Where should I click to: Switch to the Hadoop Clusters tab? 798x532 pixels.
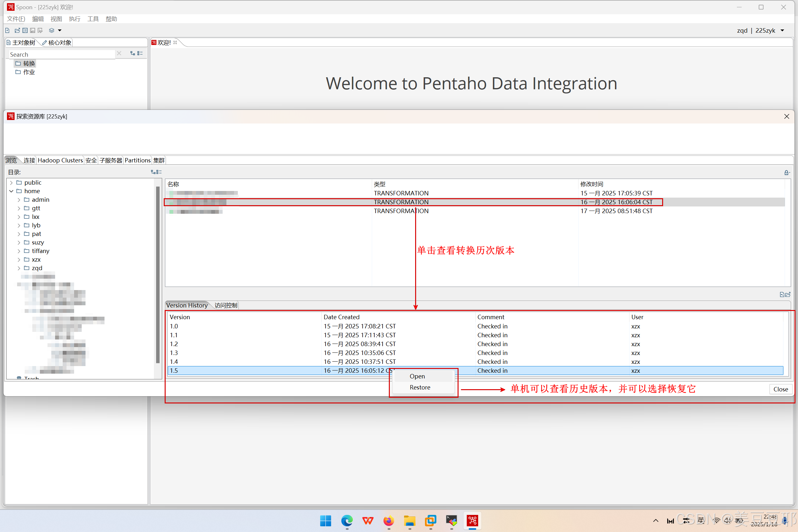(60, 160)
